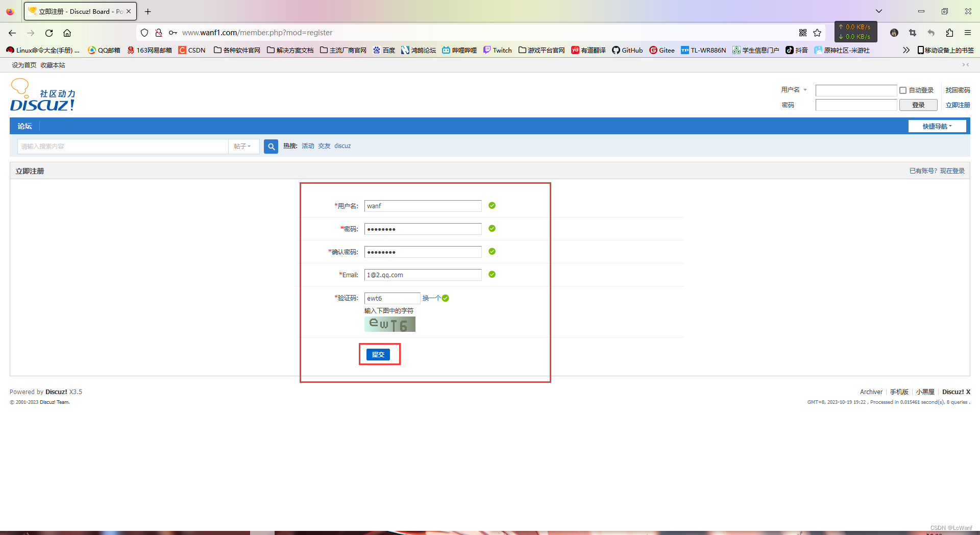Click the blue search magnifier button

[x=271, y=147]
